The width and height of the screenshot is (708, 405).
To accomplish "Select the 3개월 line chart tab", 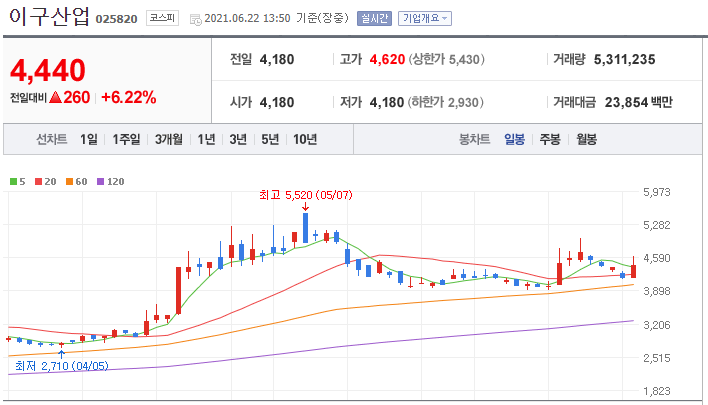I will 168,139.
